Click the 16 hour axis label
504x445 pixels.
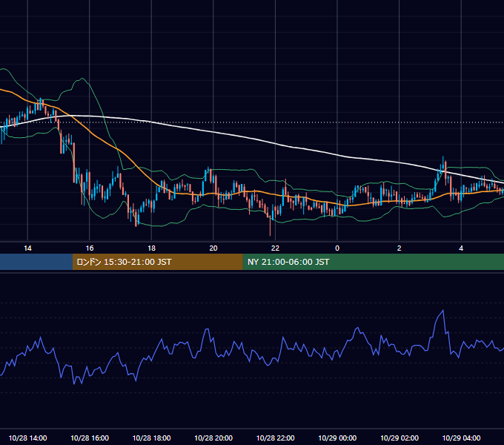click(90, 248)
